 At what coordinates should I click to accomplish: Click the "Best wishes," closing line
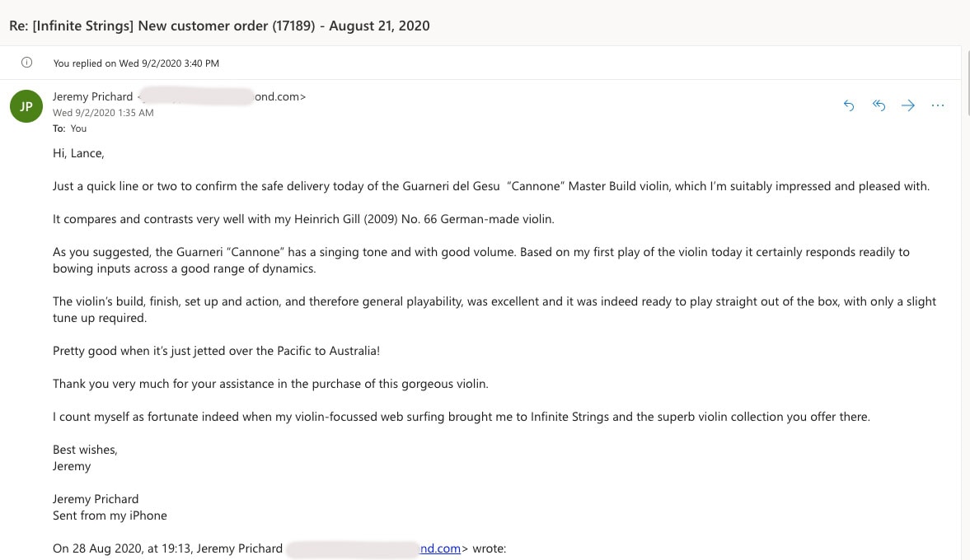click(85, 450)
